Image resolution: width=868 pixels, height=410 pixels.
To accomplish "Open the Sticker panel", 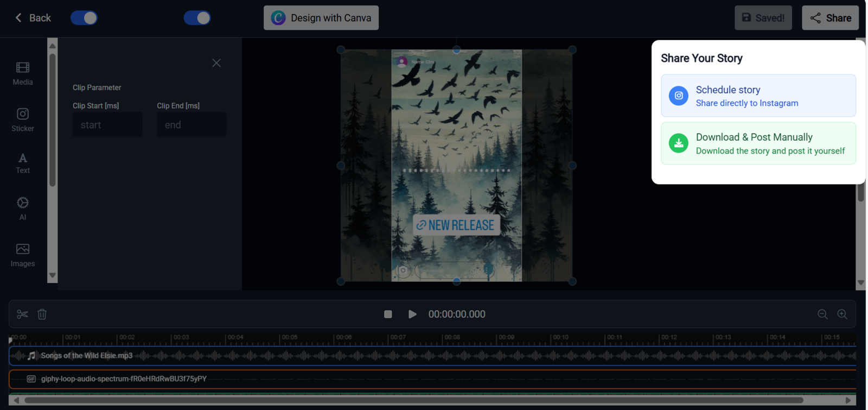I will (x=23, y=119).
